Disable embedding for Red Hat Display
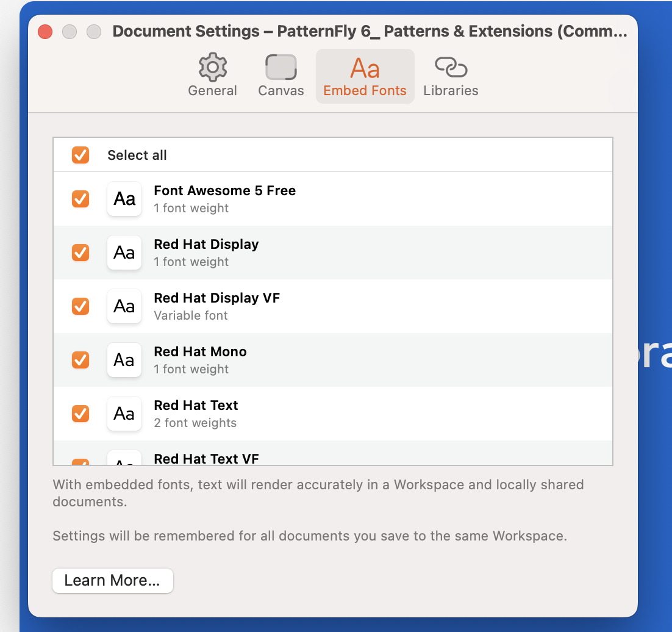 click(80, 253)
